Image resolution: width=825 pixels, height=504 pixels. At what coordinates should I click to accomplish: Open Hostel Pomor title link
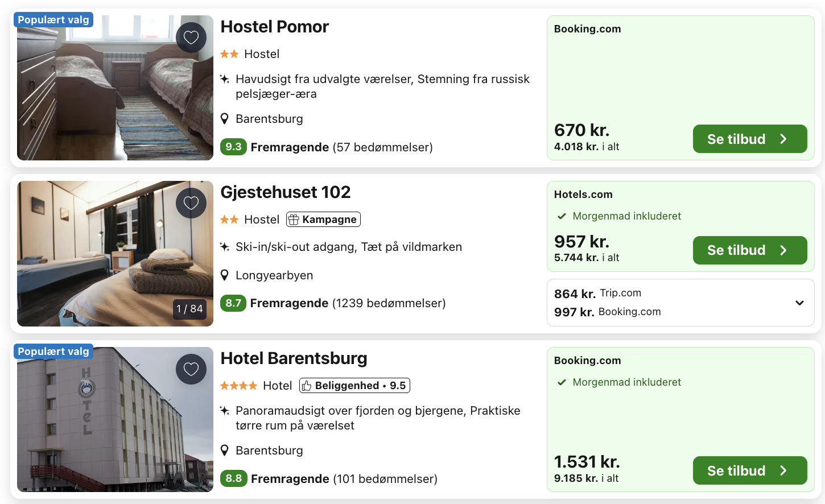click(x=274, y=27)
